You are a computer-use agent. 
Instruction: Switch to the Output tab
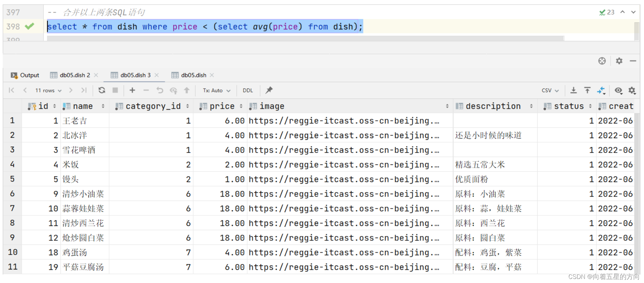tap(25, 75)
